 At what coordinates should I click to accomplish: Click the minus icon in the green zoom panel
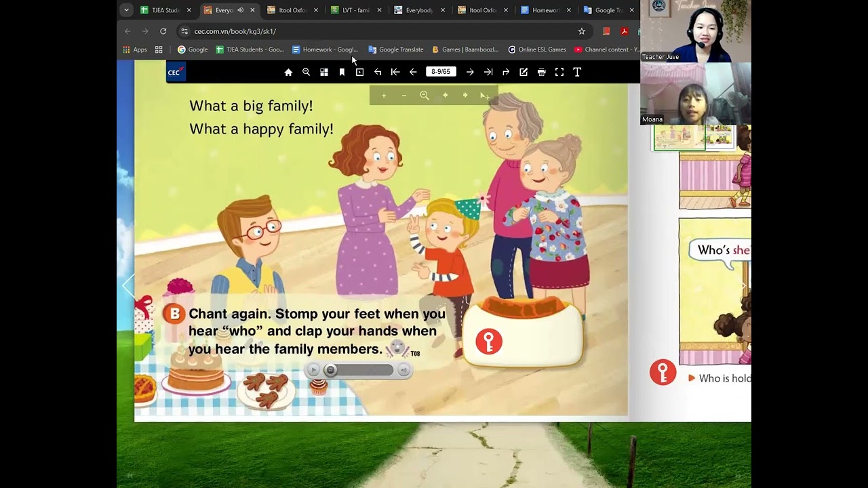click(x=404, y=96)
